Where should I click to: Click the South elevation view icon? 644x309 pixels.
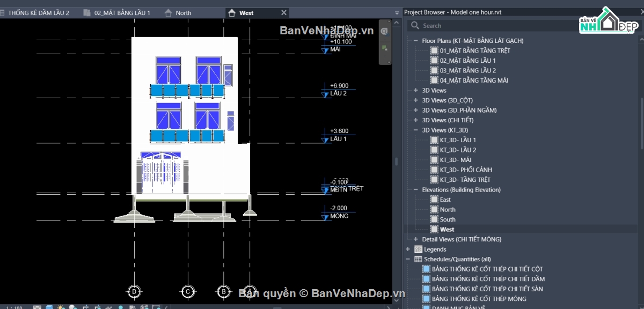434,219
